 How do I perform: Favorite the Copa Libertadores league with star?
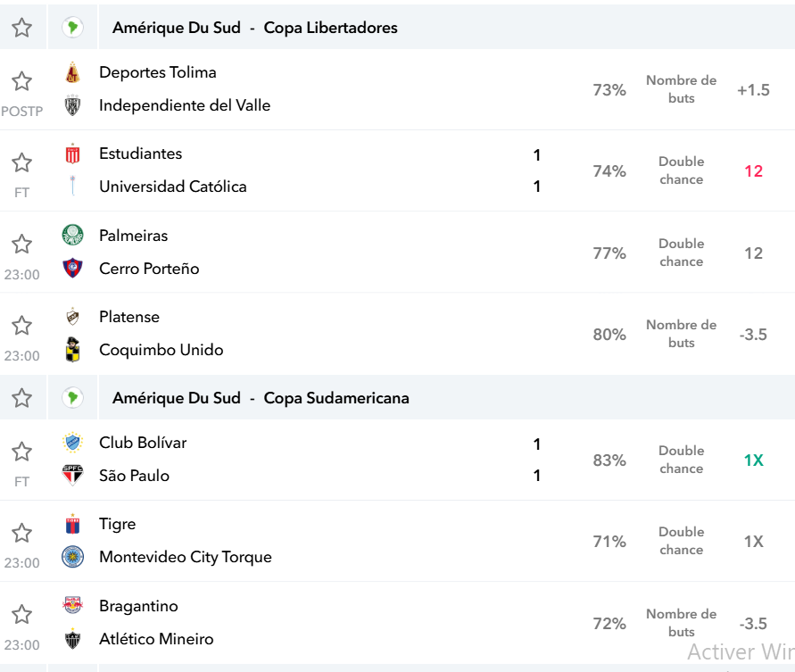21,28
